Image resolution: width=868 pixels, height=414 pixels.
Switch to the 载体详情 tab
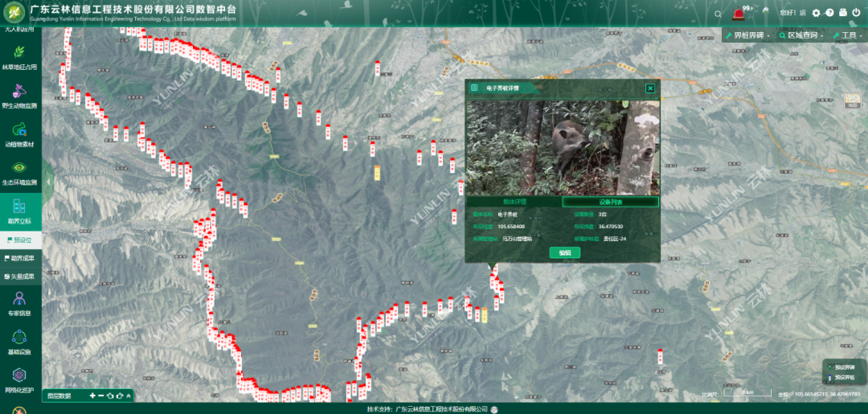coord(514,202)
